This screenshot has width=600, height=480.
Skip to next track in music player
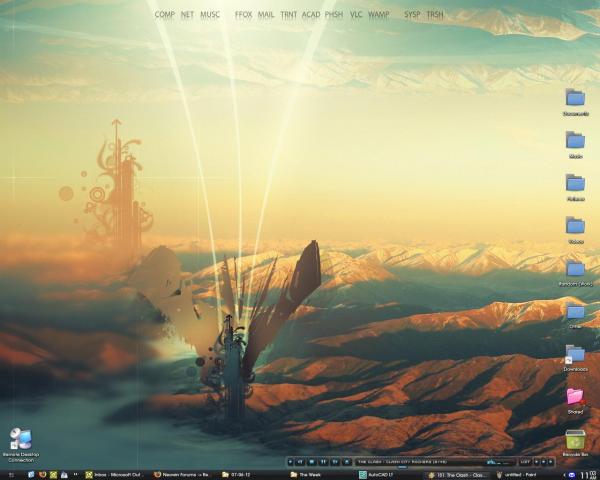click(x=335, y=462)
